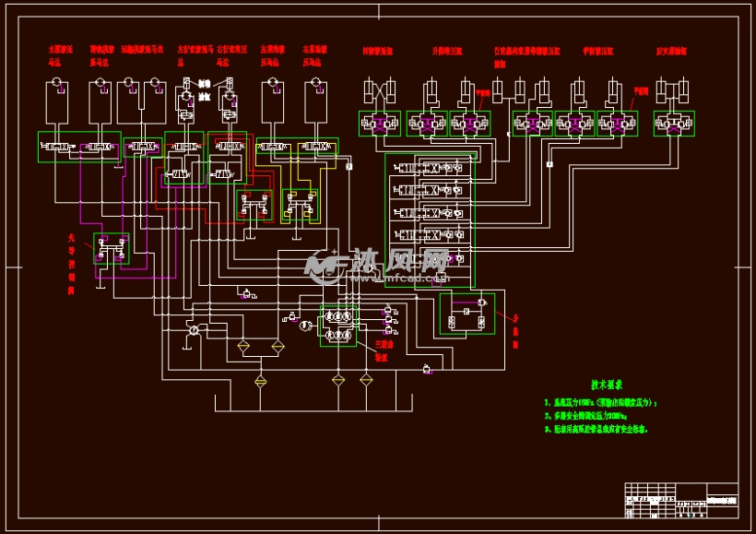Select the multi-way valve block beside 多路阀 label

click(x=467, y=314)
